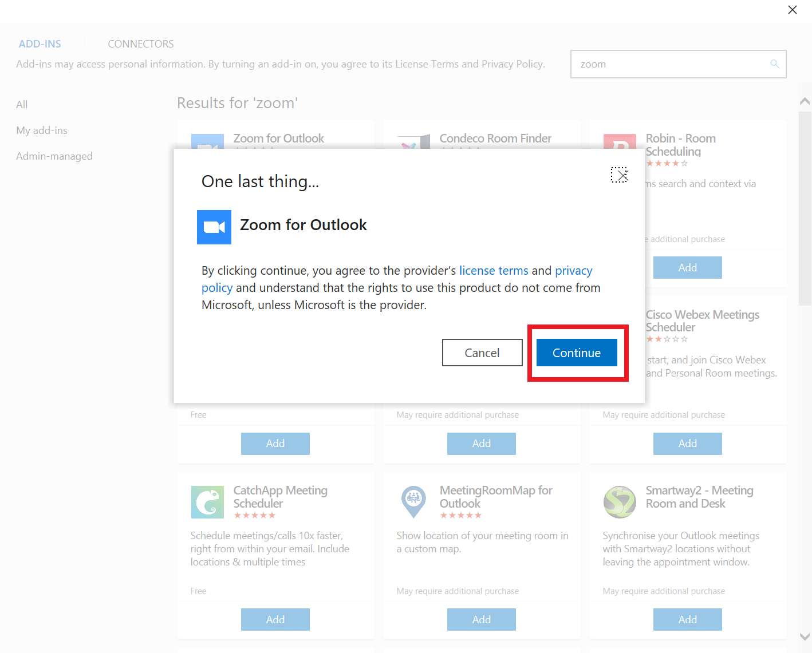Image resolution: width=812 pixels, height=653 pixels.
Task: Click the Smartway2 green logo icon
Action: click(x=620, y=502)
